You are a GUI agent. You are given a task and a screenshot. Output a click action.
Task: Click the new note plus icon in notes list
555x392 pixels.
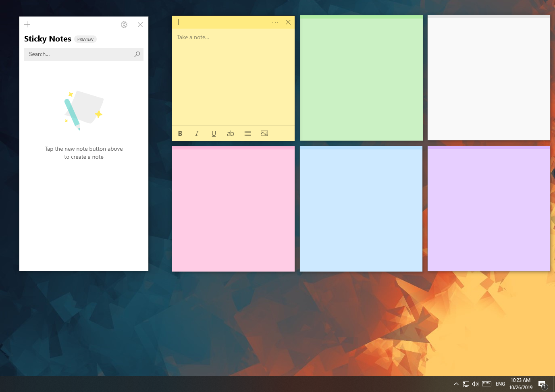click(x=27, y=25)
